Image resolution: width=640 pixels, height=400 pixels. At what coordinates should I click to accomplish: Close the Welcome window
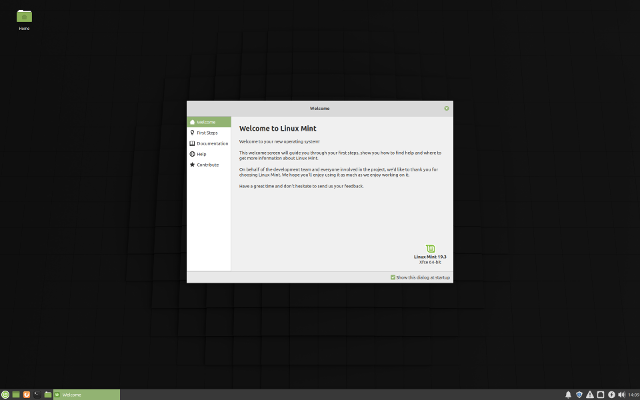click(447, 109)
